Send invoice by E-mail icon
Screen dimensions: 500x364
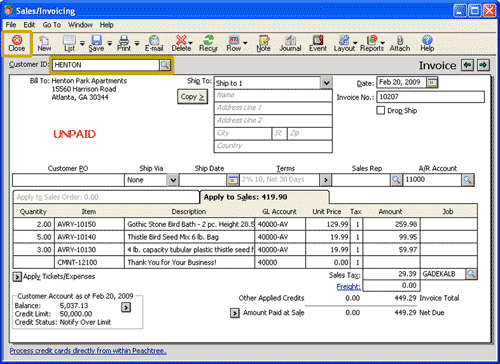(154, 44)
